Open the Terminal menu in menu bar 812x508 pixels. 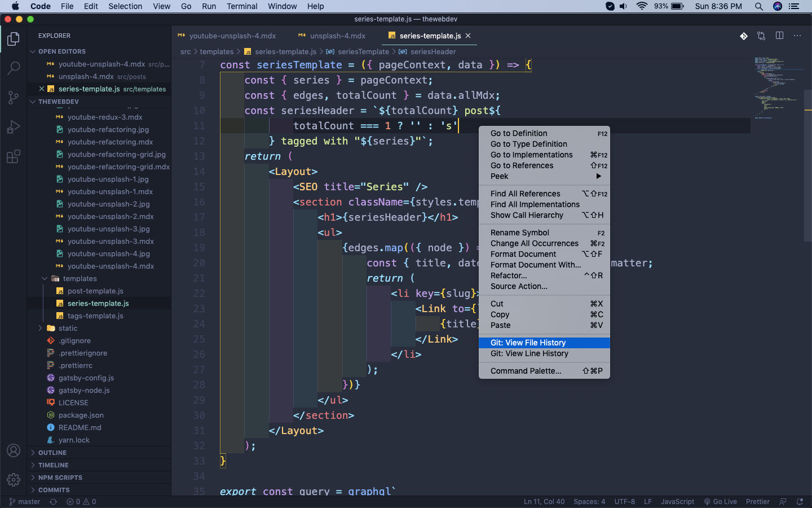(x=242, y=6)
